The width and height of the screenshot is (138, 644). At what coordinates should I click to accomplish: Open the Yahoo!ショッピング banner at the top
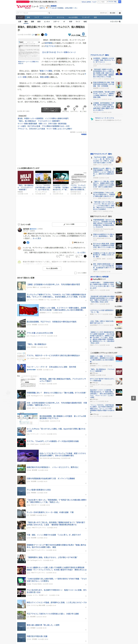[x=37, y=2]
